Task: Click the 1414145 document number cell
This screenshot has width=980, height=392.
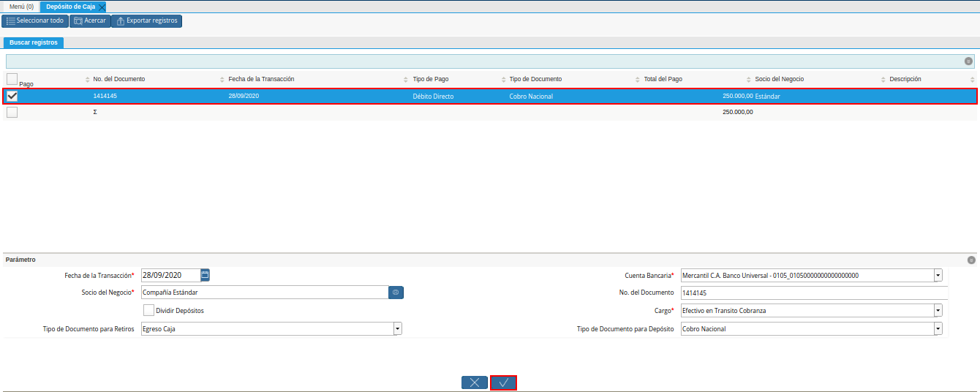Action: coord(105,96)
